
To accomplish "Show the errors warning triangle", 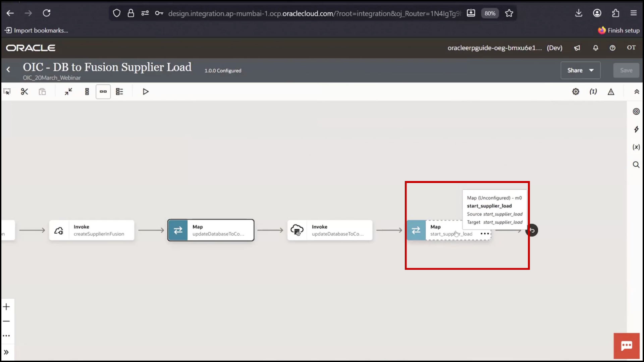I will coord(611,92).
